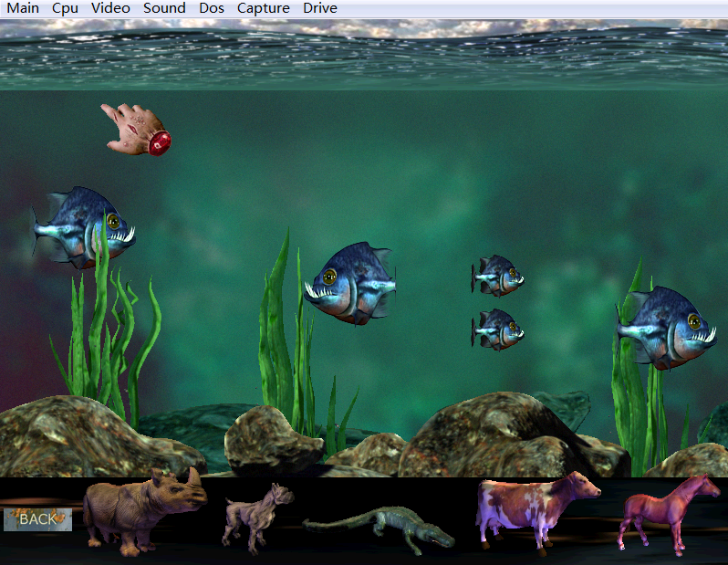Image resolution: width=728 pixels, height=565 pixels.
Task: Open the Drive menu
Action: click(320, 8)
